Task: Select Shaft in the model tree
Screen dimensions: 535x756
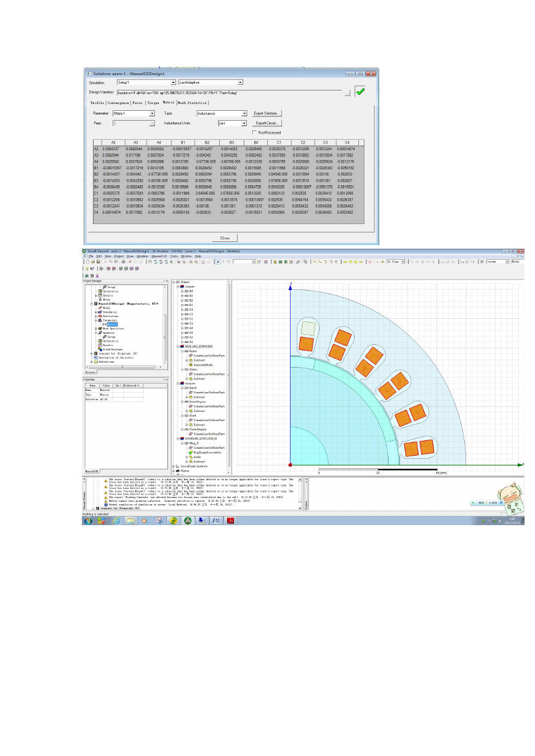Action: coord(191,416)
